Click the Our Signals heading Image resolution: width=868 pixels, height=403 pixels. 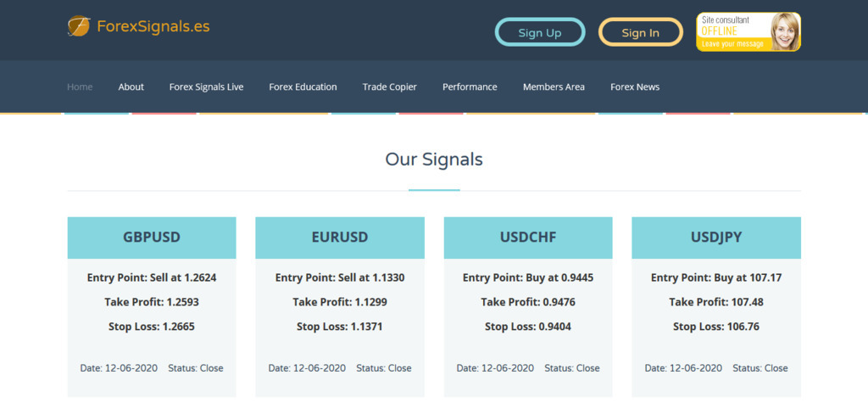pyautogui.click(x=434, y=159)
